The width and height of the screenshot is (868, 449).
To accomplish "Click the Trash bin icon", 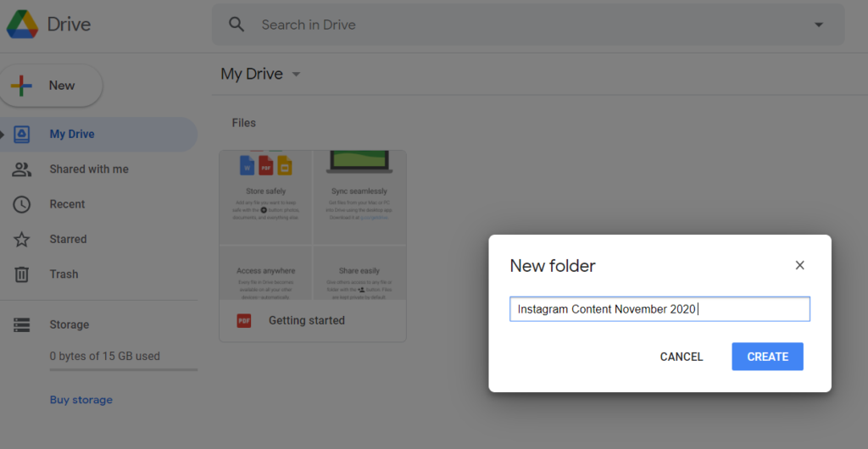I will pyautogui.click(x=22, y=274).
